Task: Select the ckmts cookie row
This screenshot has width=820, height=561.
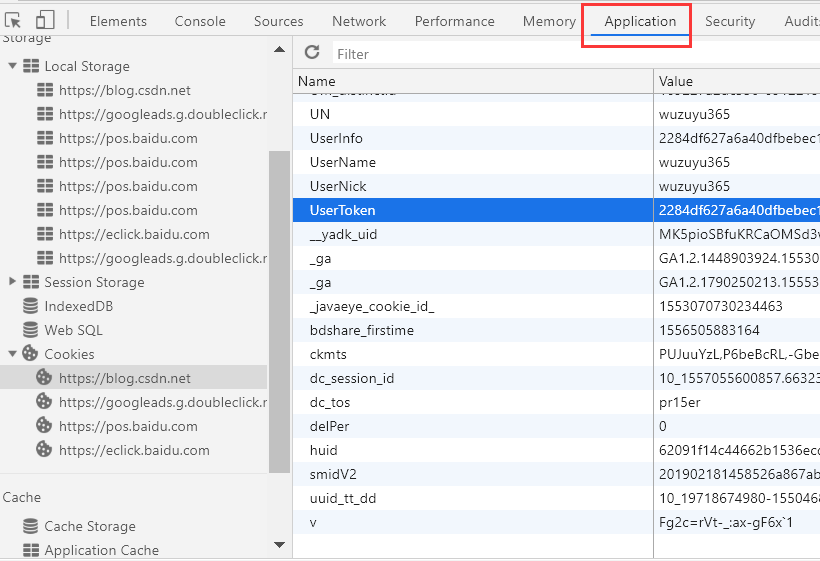Action: [556, 354]
